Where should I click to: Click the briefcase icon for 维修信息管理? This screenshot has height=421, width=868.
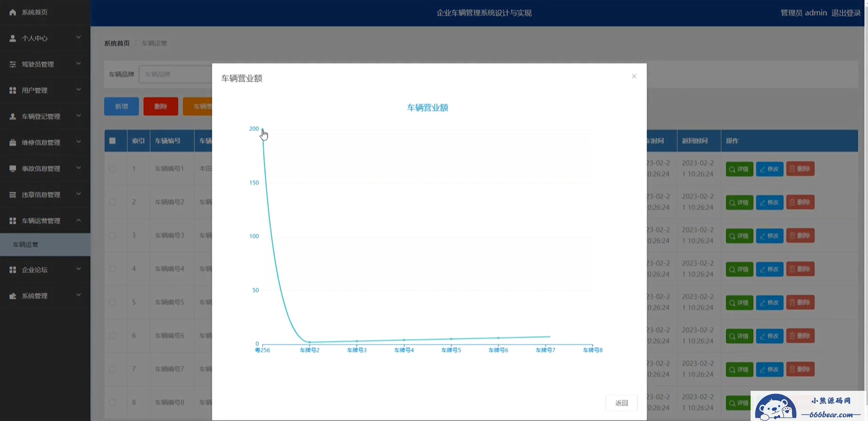pos(13,143)
